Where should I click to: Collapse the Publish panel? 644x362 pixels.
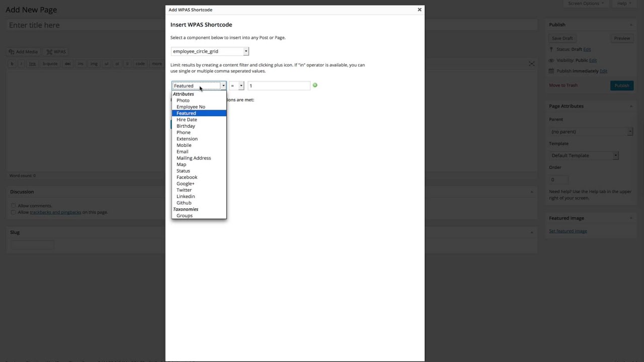click(x=631, y=25)
